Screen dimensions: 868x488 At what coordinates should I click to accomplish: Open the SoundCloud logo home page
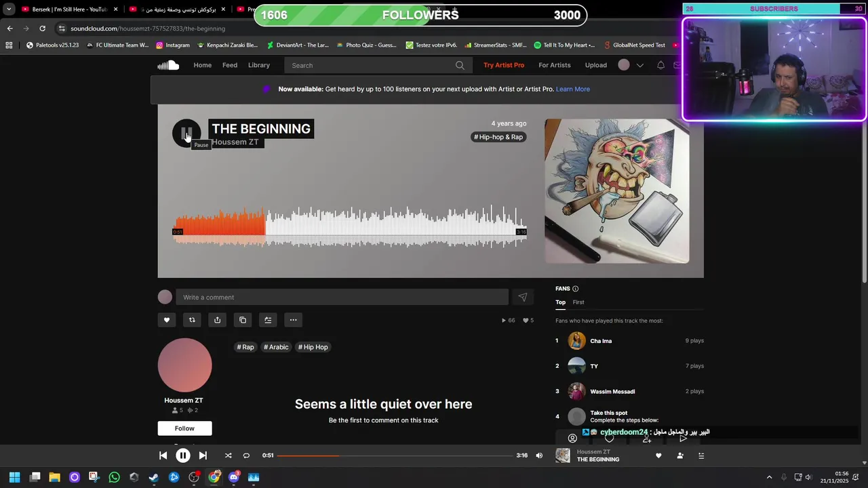[168, 65]
